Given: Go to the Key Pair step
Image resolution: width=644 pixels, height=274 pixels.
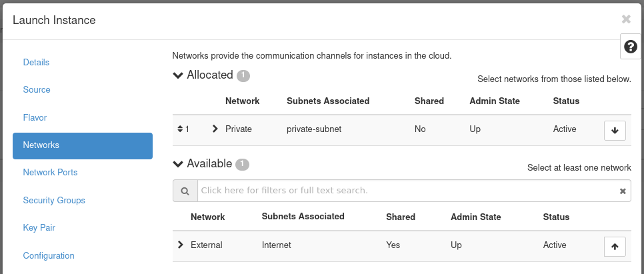Looking at the screenshot, I should pyautogui.click(x=39, y=227).
